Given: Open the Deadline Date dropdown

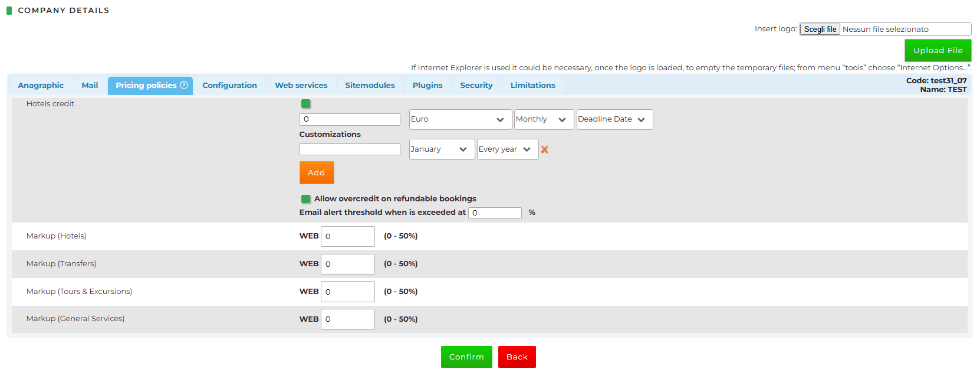Looking at the screenshot, I should 614,119.
